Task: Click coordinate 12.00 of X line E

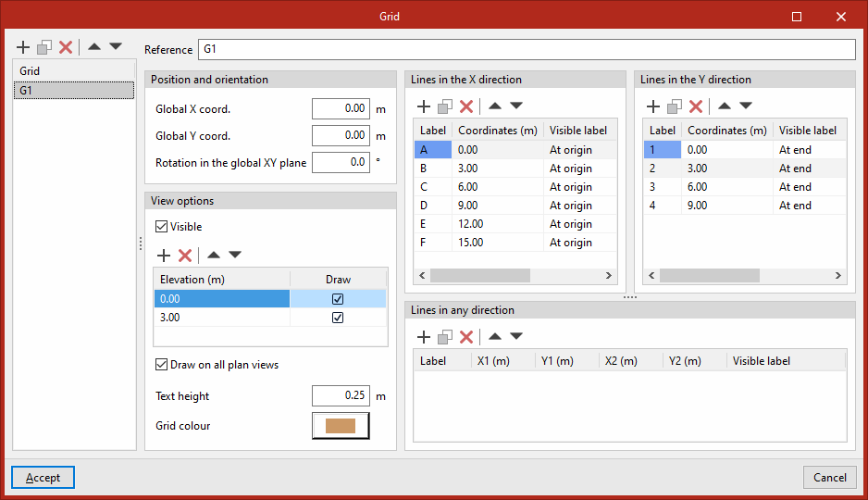Action: pos(498,224)
